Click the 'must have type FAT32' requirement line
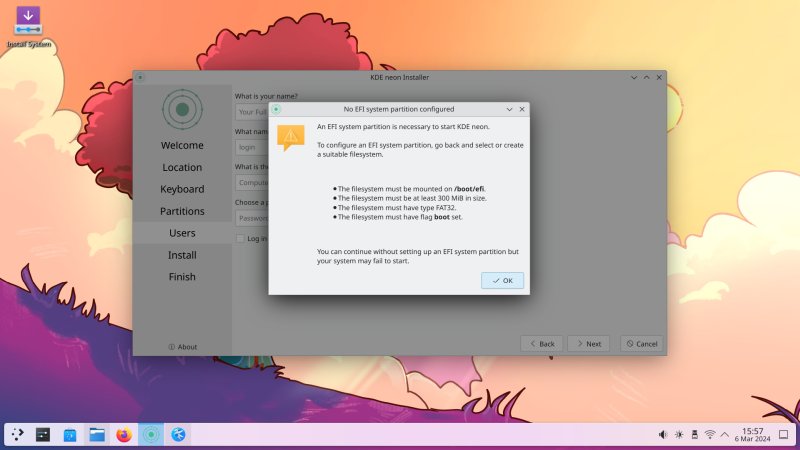Viewport: 800px width, 450px height. click(x=397, y=208)
